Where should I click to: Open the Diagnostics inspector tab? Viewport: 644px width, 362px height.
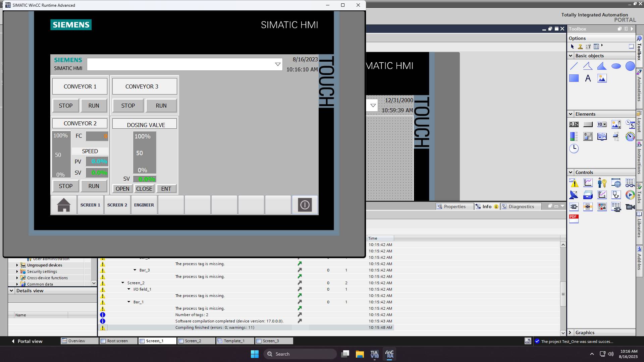521,206
